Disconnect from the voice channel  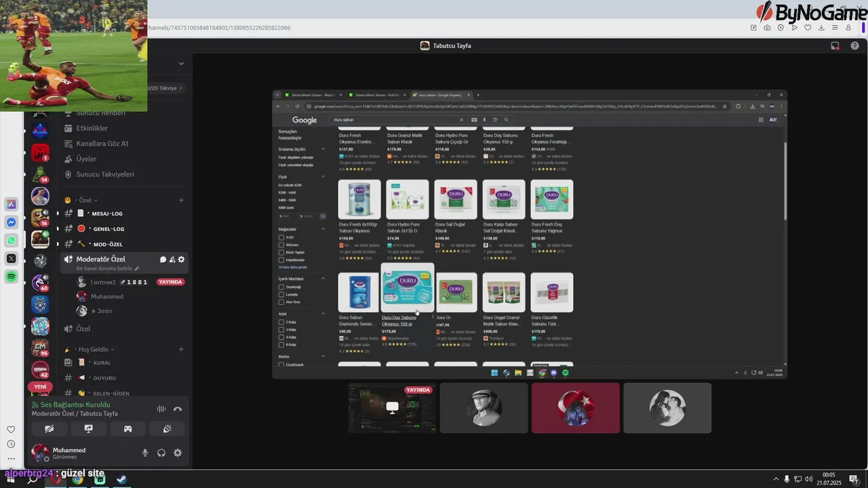pos(178,409)
